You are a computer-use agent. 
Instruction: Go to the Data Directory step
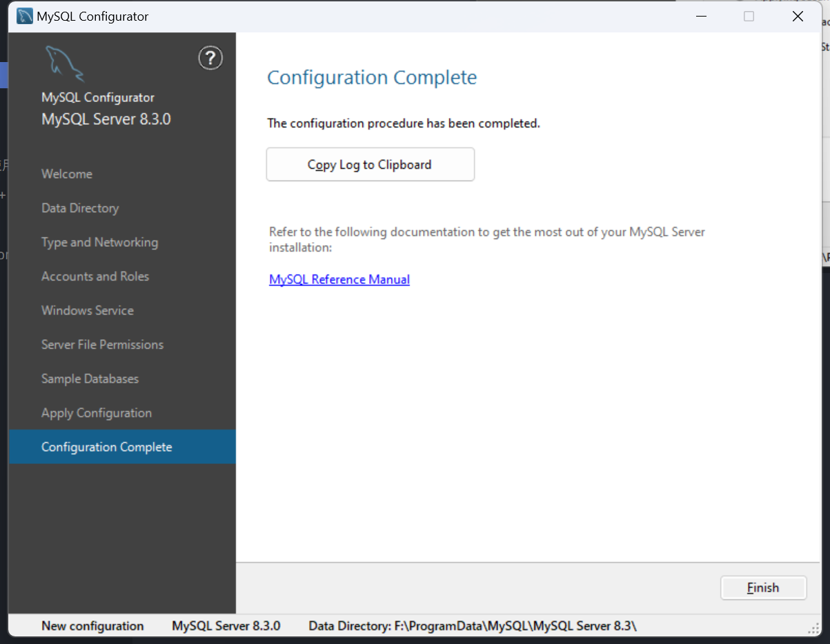tap(122, 208)
